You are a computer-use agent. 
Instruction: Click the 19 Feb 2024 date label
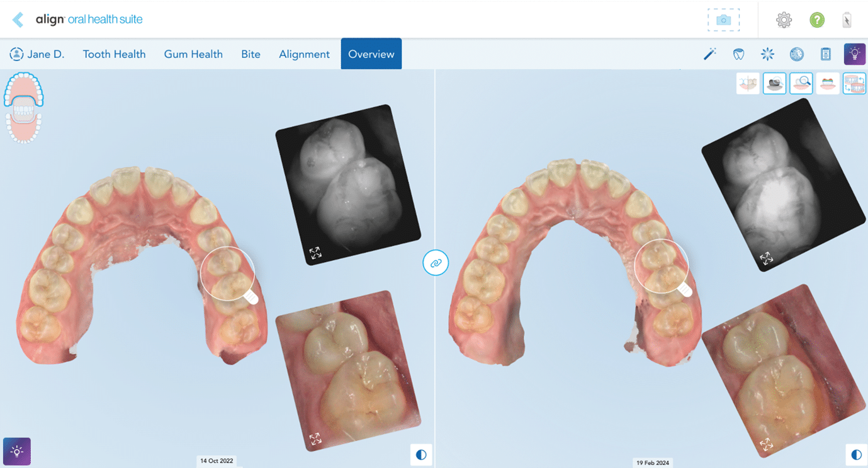click(x=653, y=463)
